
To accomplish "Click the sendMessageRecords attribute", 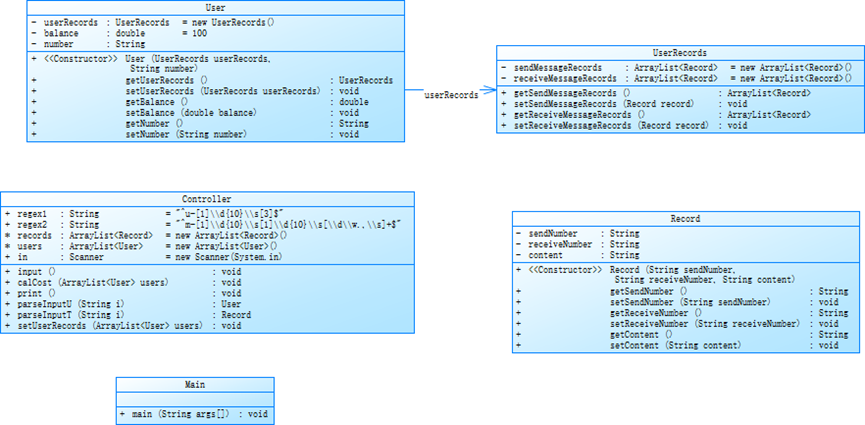I will pos(676,68).
